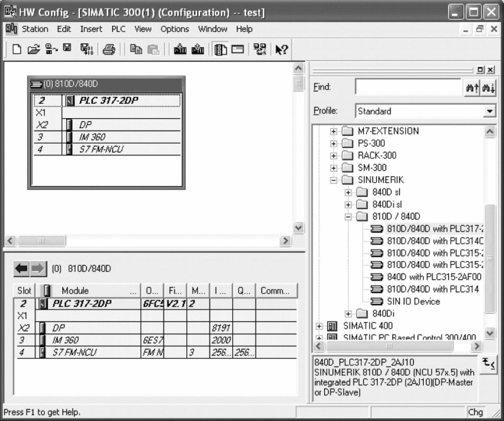Expand the 840Di sl folder

(x=348, y=205)
